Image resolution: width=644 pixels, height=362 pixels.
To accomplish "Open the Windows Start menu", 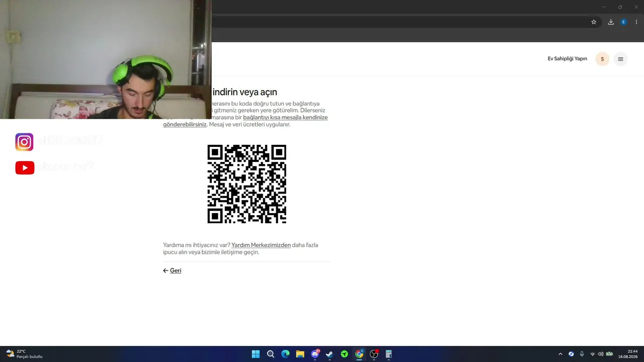I will [256, 354].
